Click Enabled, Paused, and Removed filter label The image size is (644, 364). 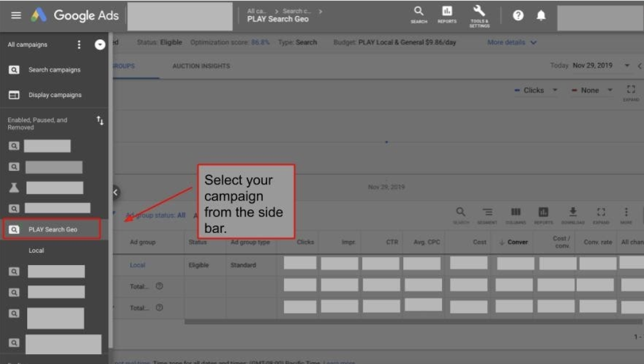(x=38, y=124)
